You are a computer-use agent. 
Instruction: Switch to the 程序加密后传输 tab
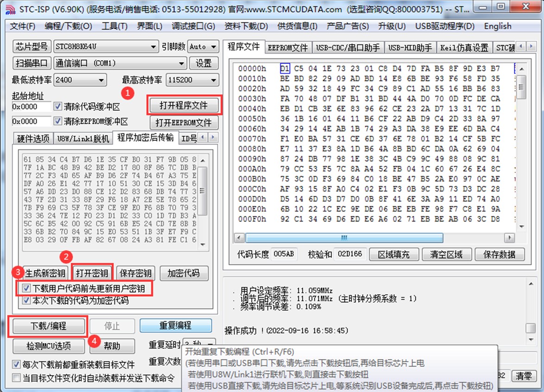click(145, 138)
